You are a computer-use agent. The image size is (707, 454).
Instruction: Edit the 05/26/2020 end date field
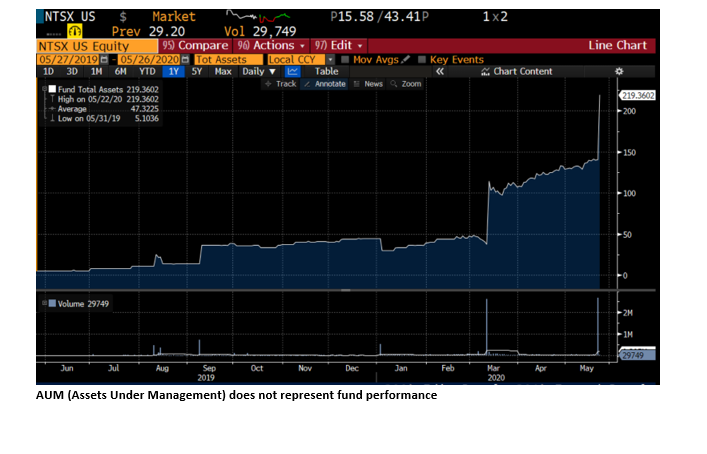149,60
